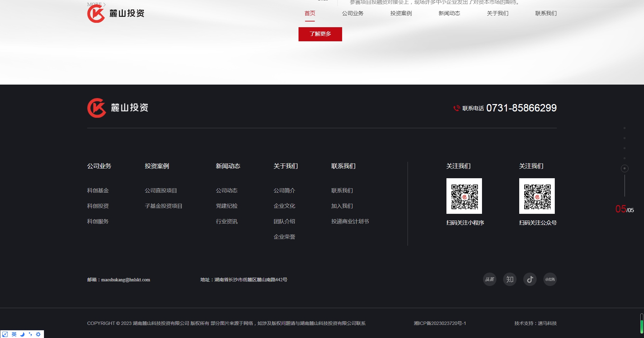
Task: Open the Zhihu social media icon
Action: [509, 279]
